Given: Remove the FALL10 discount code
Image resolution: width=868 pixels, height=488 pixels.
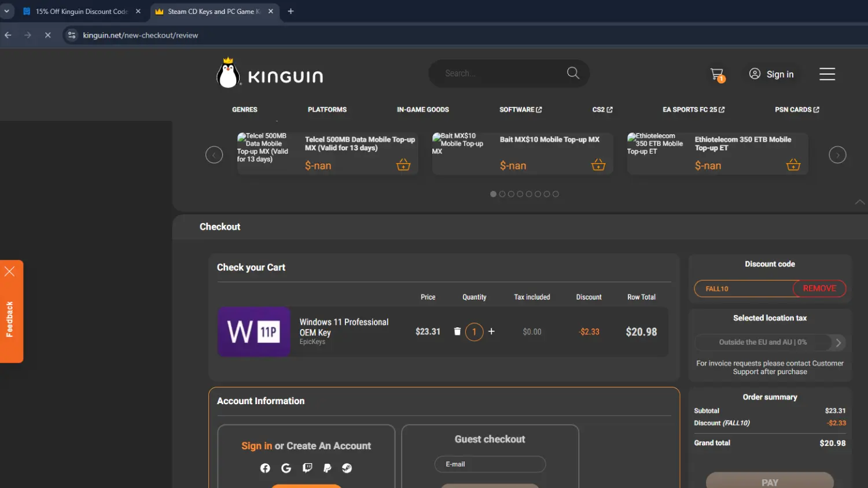Looking at the screenshot, I should coord(819,289).
